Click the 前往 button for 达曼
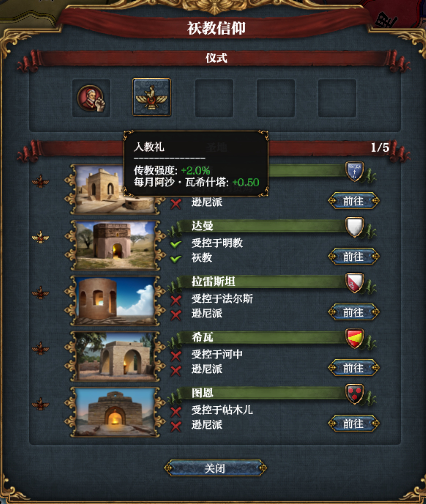 point(354,257)
